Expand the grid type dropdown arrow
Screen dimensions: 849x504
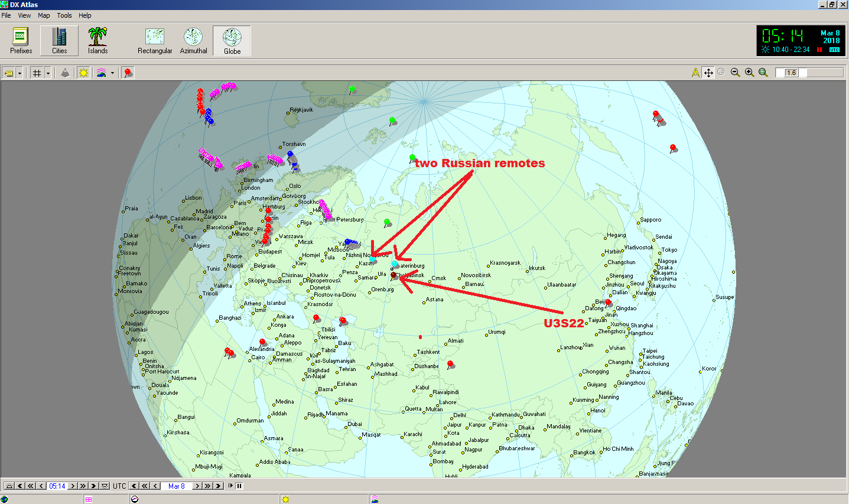(48, 73)
